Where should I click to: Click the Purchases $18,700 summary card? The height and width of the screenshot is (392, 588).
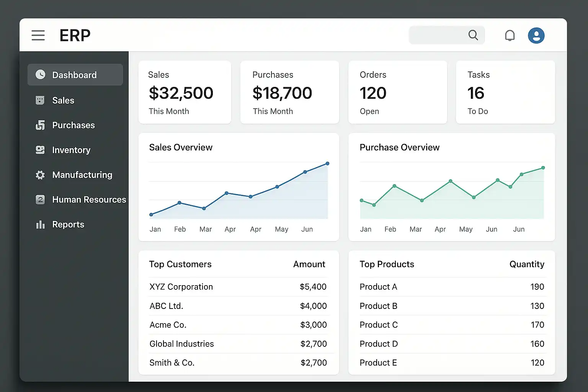pyautogui.click(x=289, y=92)
